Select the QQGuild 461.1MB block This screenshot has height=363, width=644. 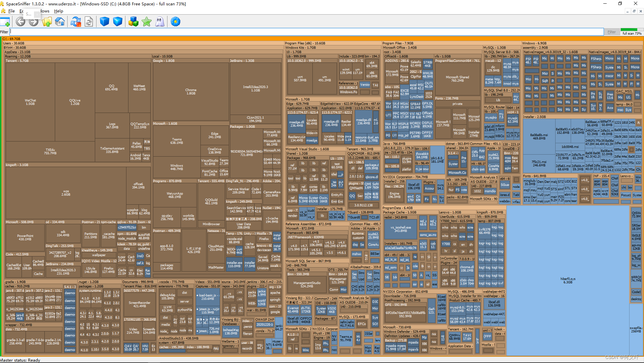click(211, 202)
